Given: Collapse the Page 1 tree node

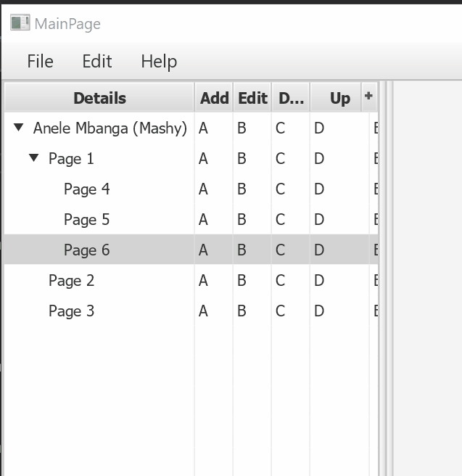Looking at the screenshot, I should pos(33,158).
